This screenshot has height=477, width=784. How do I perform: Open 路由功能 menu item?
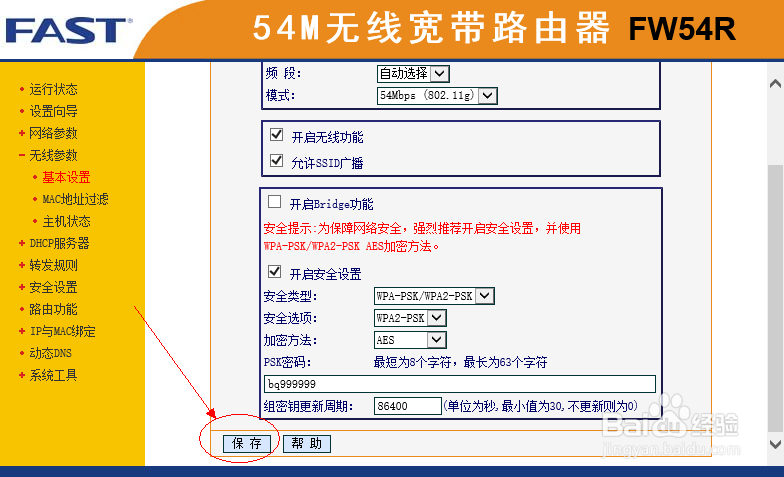54,310
